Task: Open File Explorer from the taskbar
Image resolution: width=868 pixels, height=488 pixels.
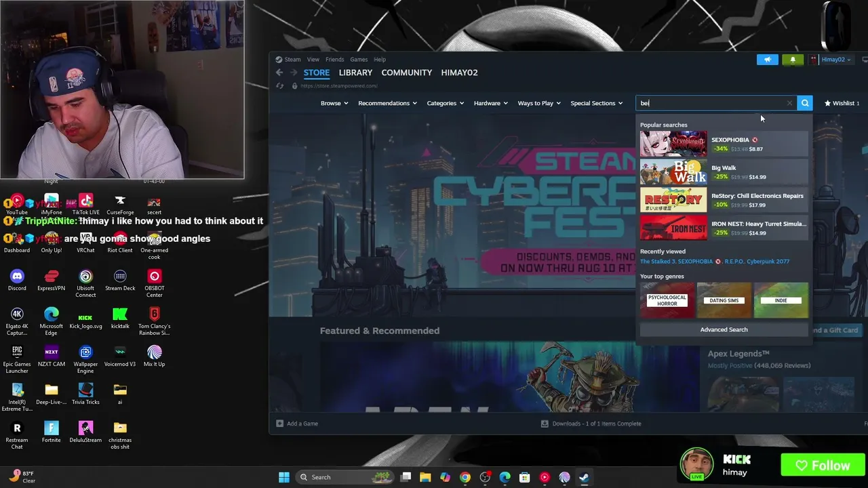Action: [x=425, y=477]
